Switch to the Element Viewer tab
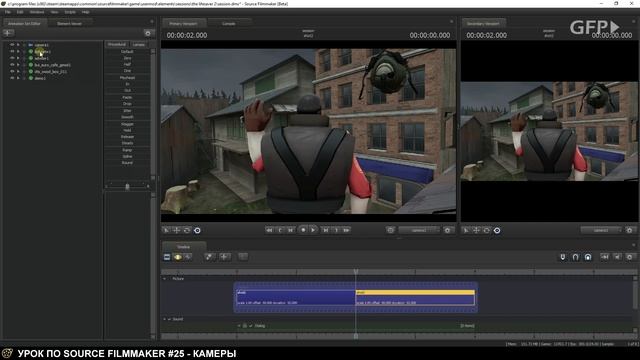The width and height of the screenshot is (640, 360). (69, 24)
